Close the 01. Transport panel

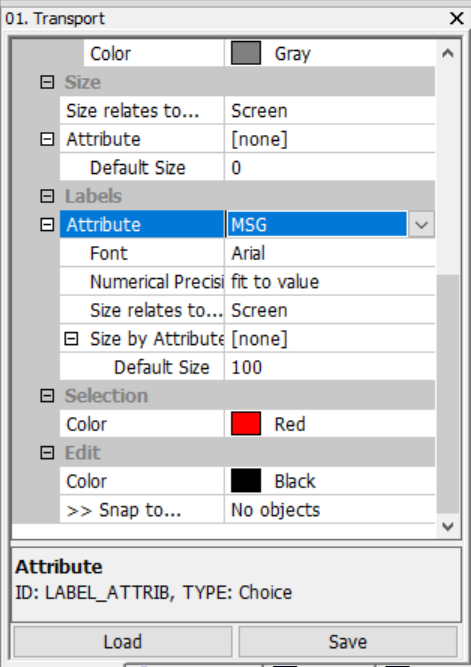(457, 18)
